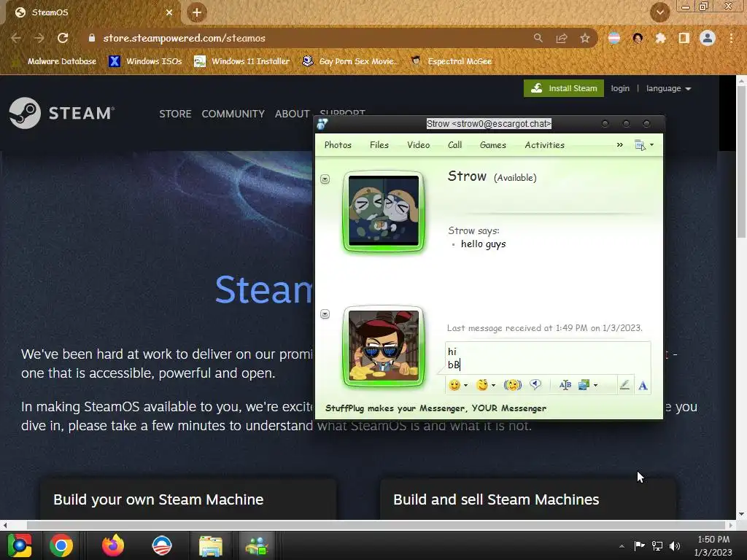Expand more Messenger toolbar items
The height and width of the screenshot is (560, 747).
619,145
